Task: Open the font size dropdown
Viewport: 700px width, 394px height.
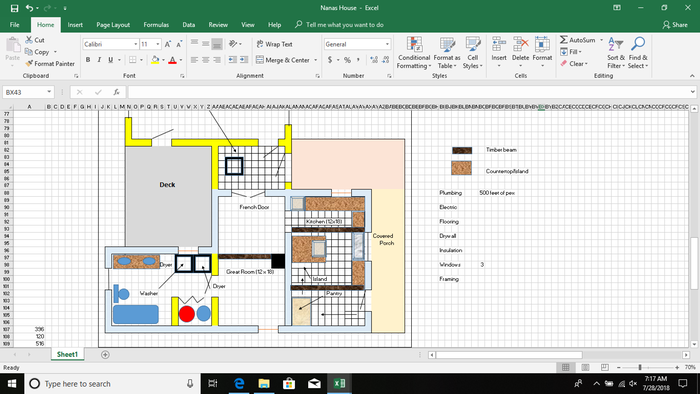Action: coord(158,44)
